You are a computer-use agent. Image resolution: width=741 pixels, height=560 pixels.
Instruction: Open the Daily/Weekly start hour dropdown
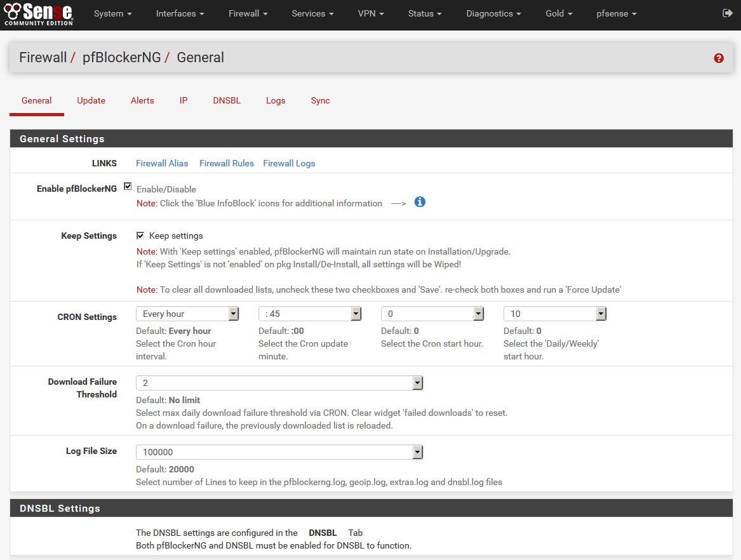click(555, 314)
